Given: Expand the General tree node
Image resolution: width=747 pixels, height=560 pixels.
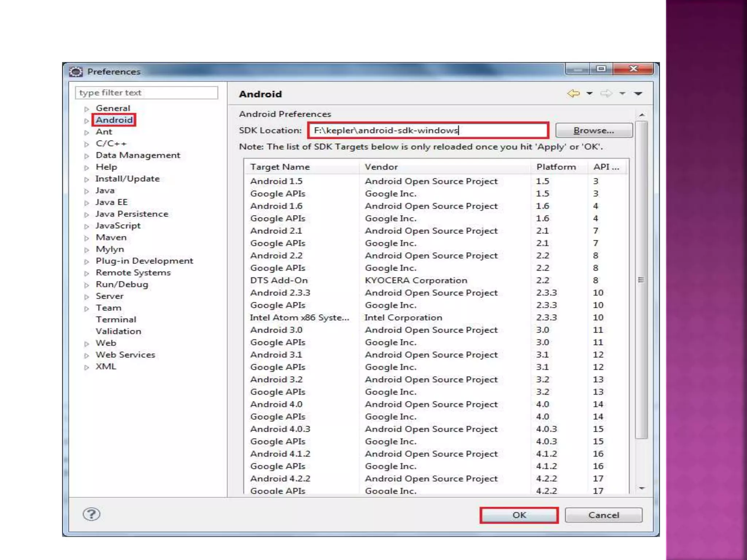Looking at the screenshot, I should click(86, 109).
